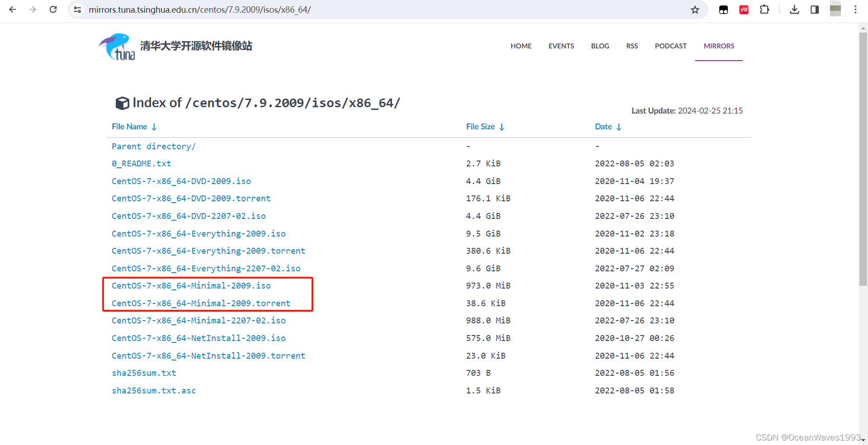
Task: Download CentOS-7-x86_64-DVD-2009.torrent
Action: (191, 199)
